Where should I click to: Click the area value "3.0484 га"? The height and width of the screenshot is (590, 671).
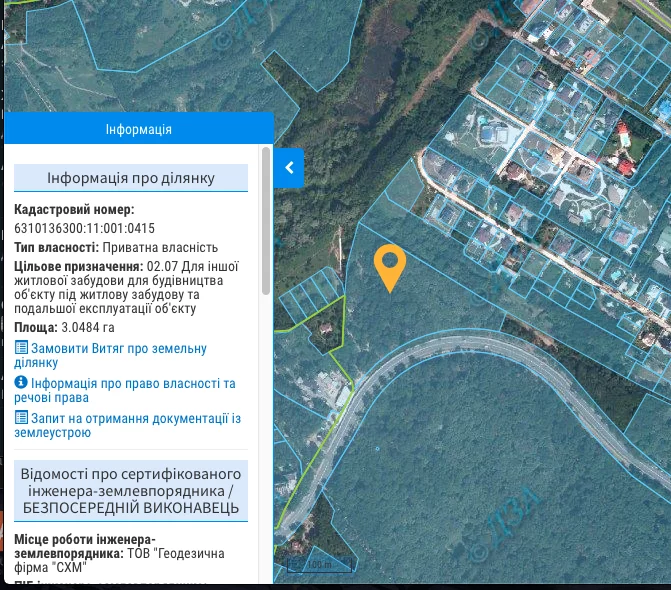click(x=88, y=327)
